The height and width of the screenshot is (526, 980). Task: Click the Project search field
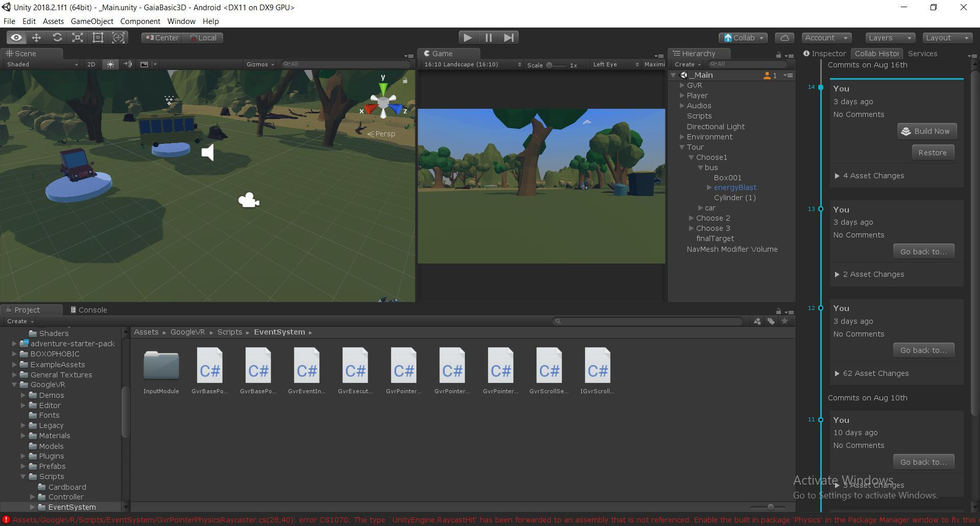click(647, 321)
